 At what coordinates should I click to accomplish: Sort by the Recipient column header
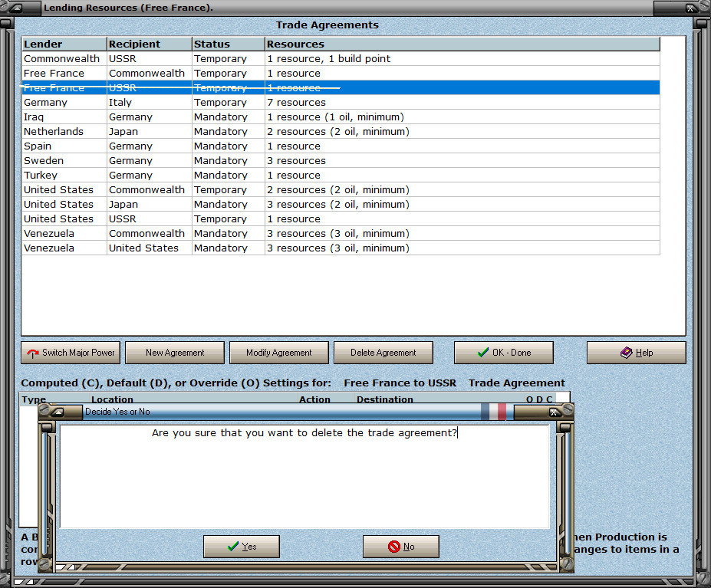[x=150, y=44]
